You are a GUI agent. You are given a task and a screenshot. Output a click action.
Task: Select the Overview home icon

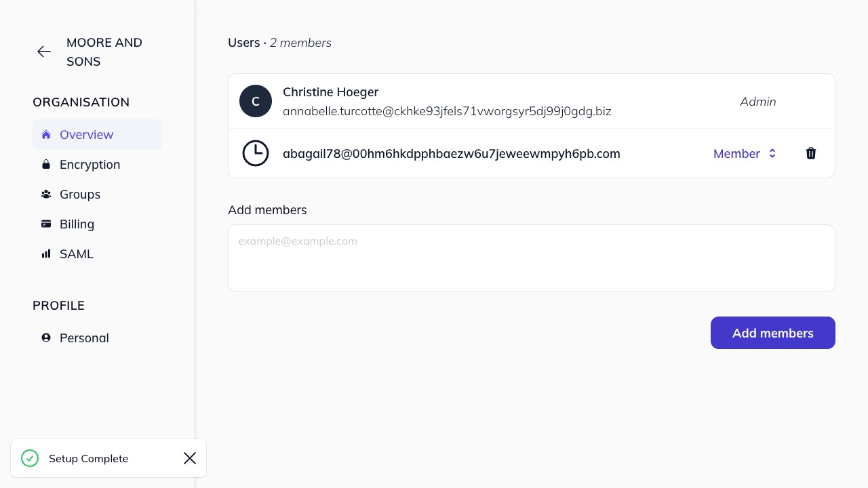45,134
